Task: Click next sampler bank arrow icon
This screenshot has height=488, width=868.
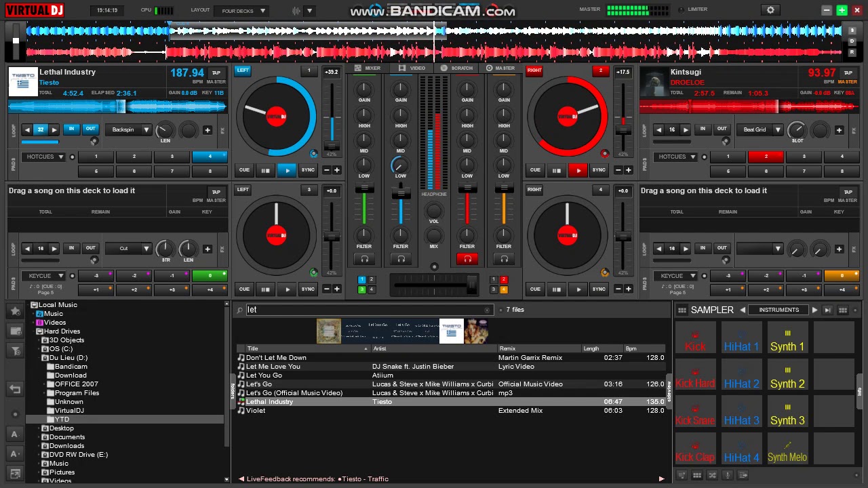Action: (x=814, y=310)
